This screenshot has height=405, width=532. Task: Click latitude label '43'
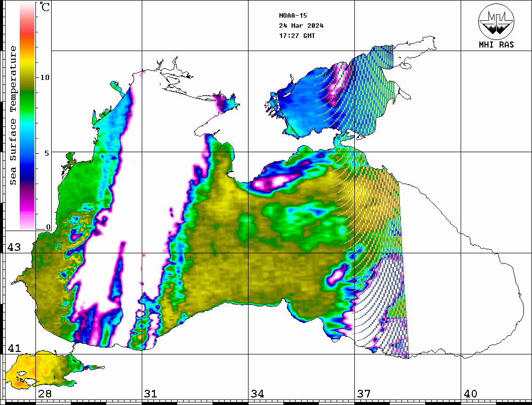[14, 247]
